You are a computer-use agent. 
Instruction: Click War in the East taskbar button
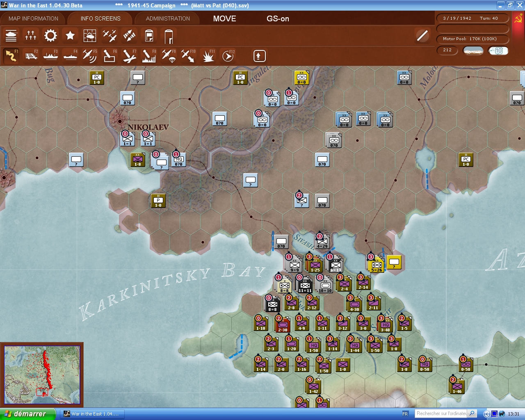[x=92, y=414]
